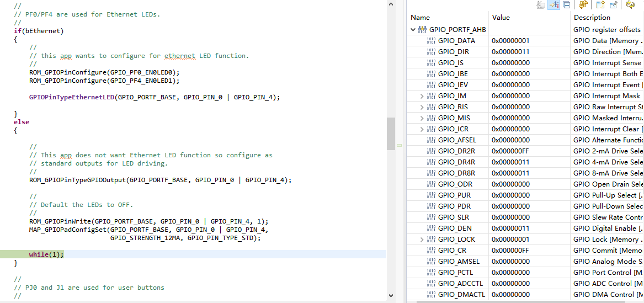Select the GPIO_DR2R value 0x000000FF
The image size is (644, 303).
(x=510, y=151)
